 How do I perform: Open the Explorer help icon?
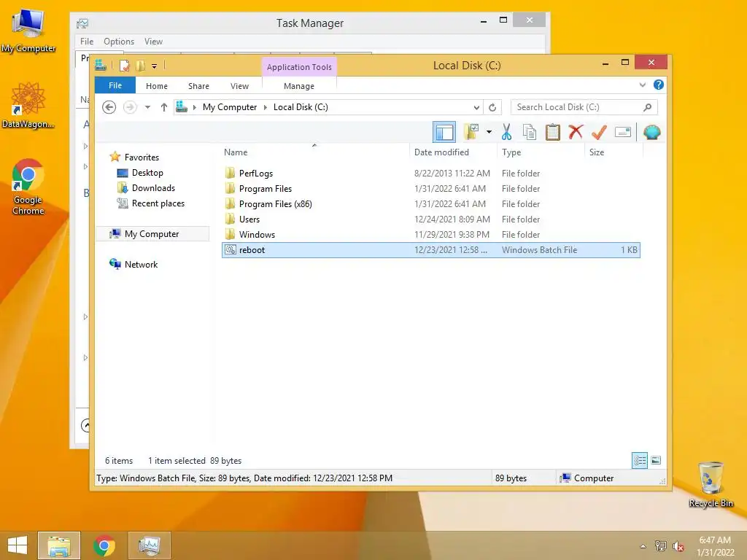pos(659,85)
